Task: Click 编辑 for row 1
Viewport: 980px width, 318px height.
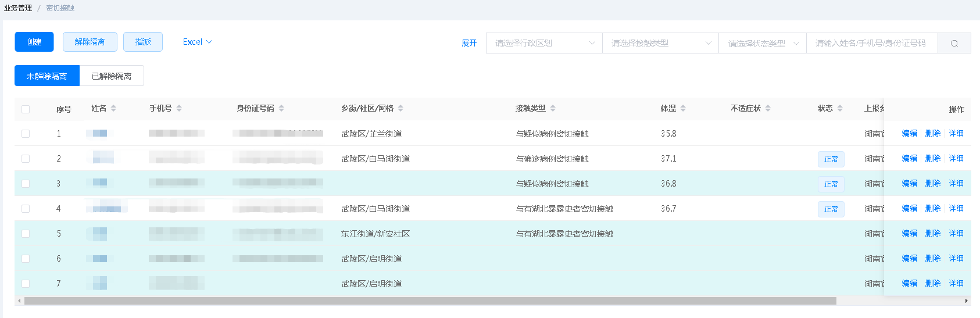Action: [x=910, y=133]
